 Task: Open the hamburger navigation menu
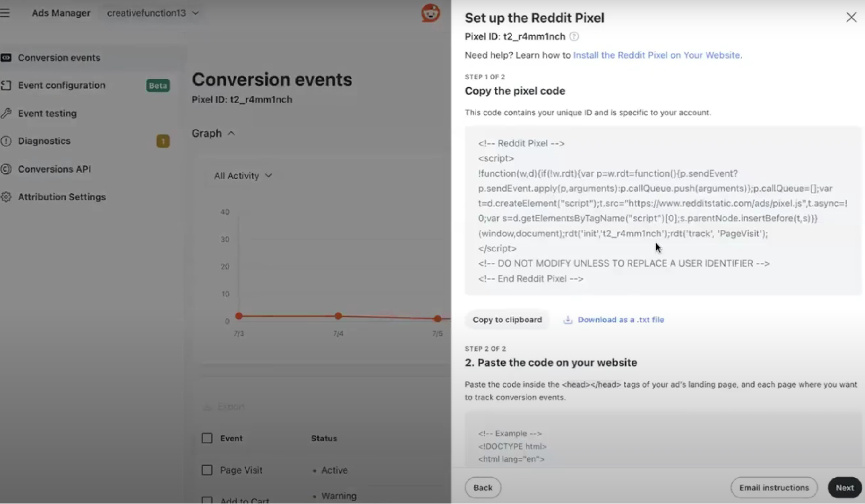pyautogui.click(x=6, y=13)
